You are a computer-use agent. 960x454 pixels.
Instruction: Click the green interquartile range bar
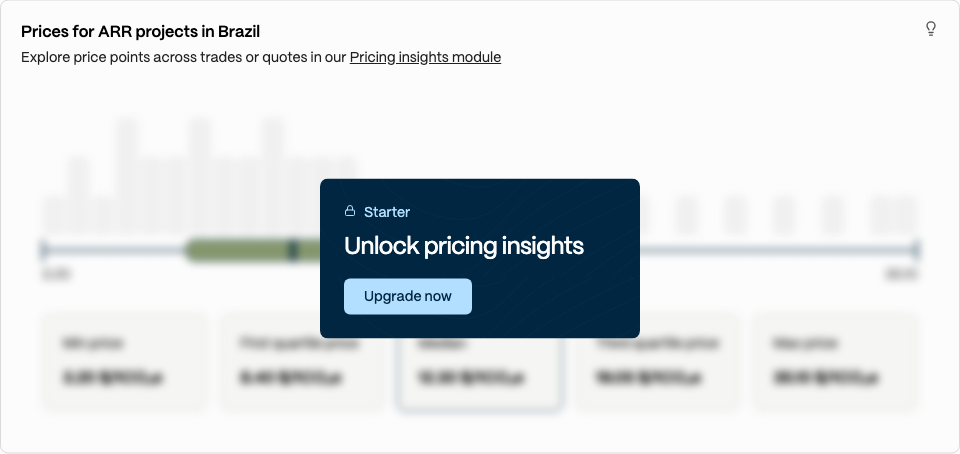click(x=252, y=250)
